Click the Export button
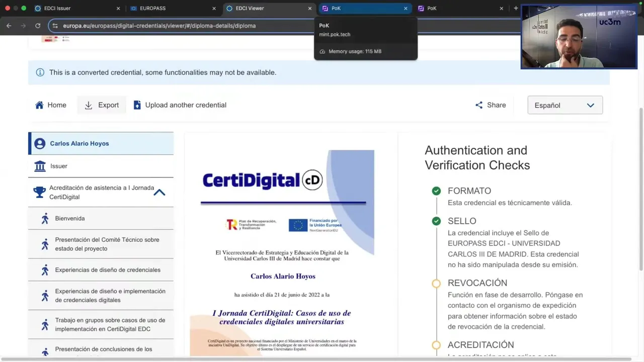 click(102, 105)
